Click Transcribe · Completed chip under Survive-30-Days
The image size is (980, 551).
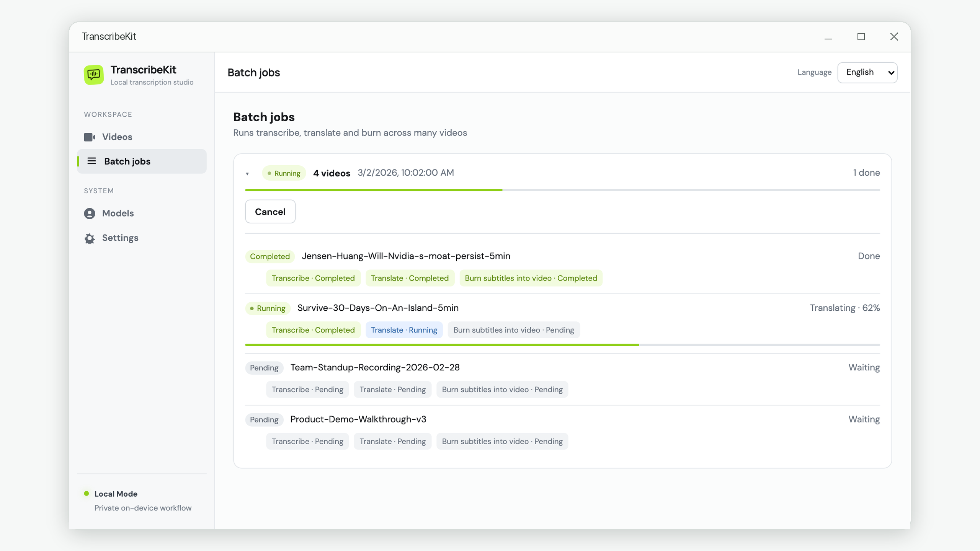tap(313, 330)
